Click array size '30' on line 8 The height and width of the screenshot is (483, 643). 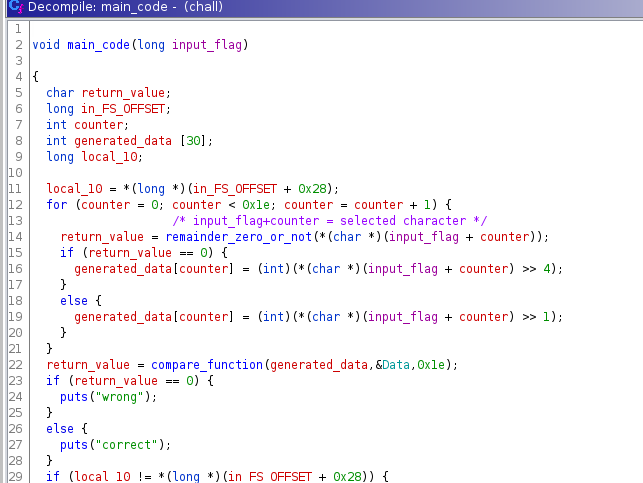point(193,141)
